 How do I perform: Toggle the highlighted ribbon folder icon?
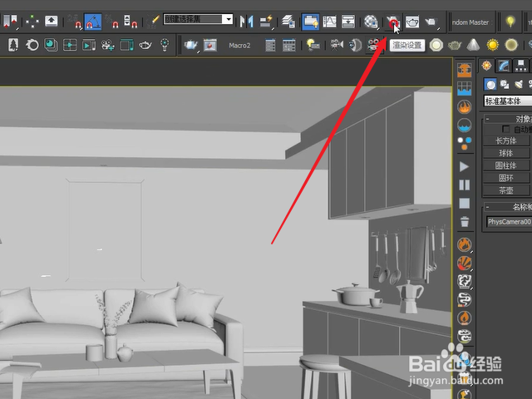310,22
